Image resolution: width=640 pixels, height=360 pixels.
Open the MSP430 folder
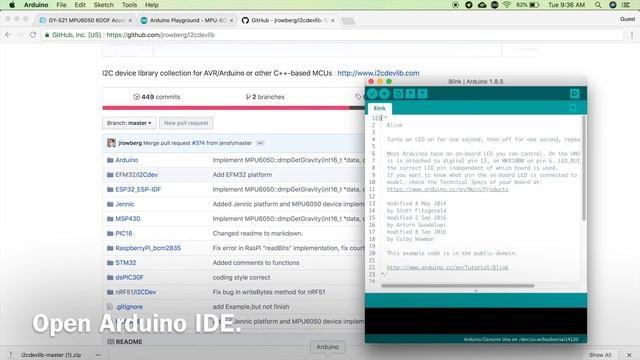pyautogui.click(x=127, y=219)
